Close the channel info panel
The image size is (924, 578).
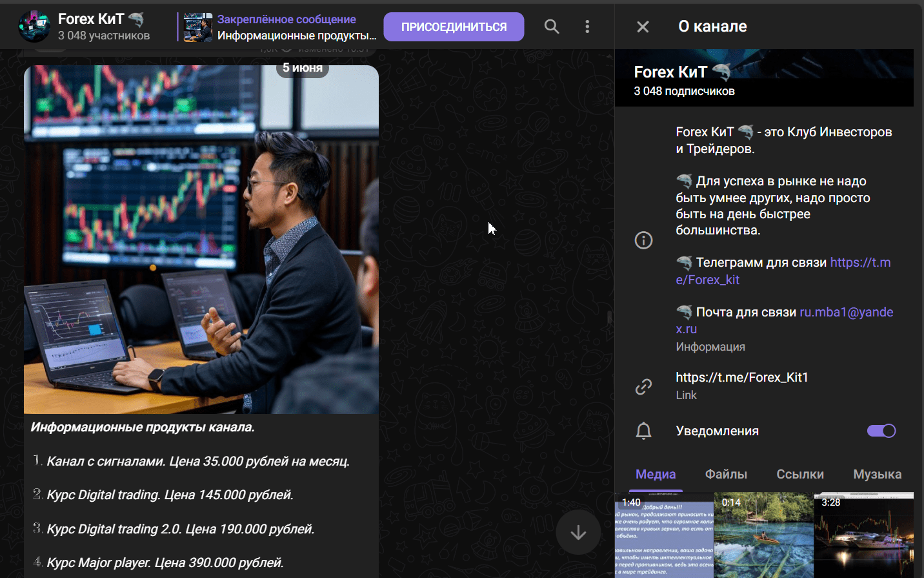pyautogui.click(x=643, y=26)
